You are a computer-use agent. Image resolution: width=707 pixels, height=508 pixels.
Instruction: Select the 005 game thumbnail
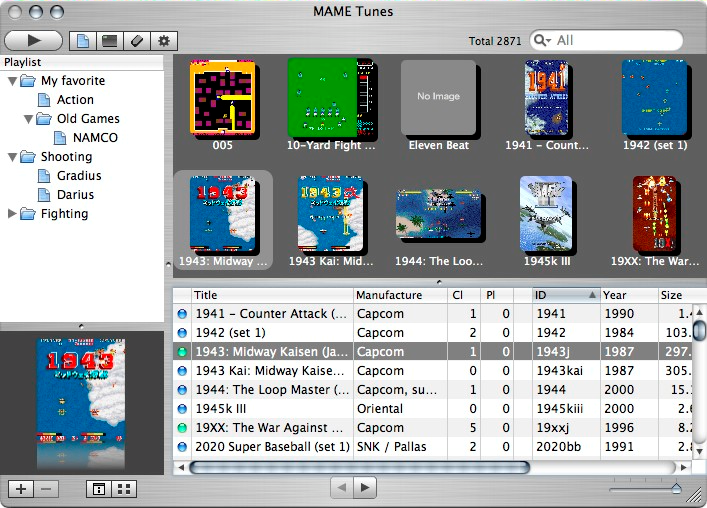coord(223,98)
